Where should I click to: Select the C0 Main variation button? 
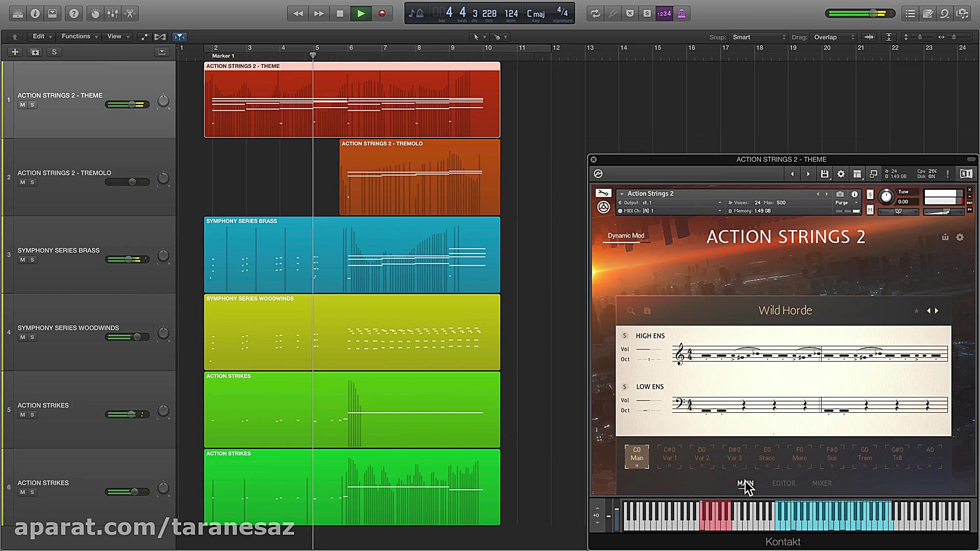(x=636, y=456)
